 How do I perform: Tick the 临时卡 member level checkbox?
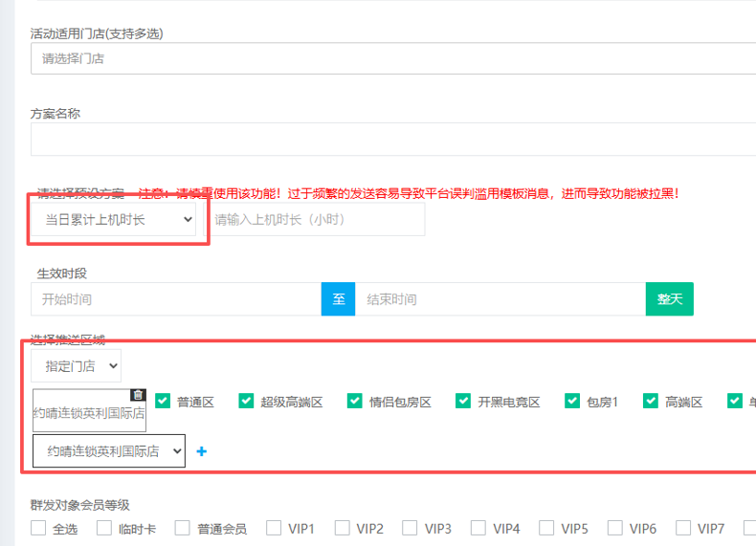pos(104,528)
